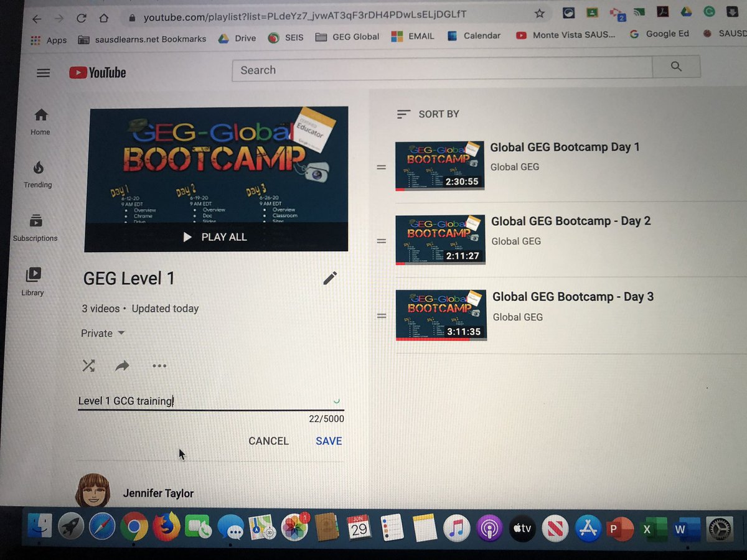Open Trending in the left sidebar

pos(38,175)
